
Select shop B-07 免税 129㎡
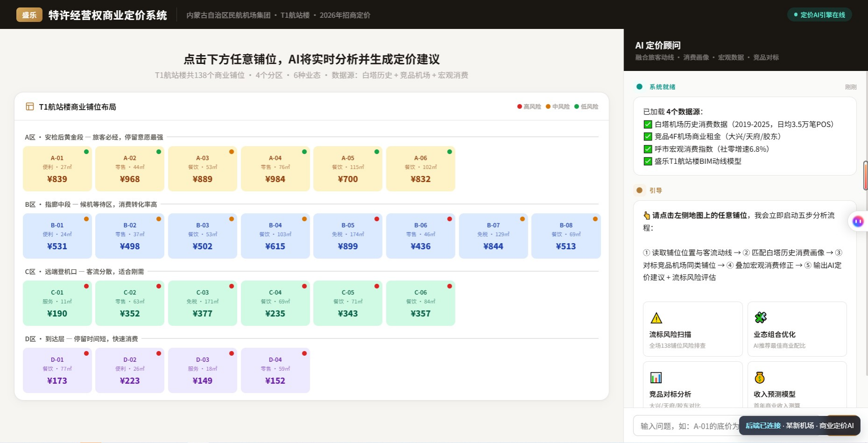(493, 236)
